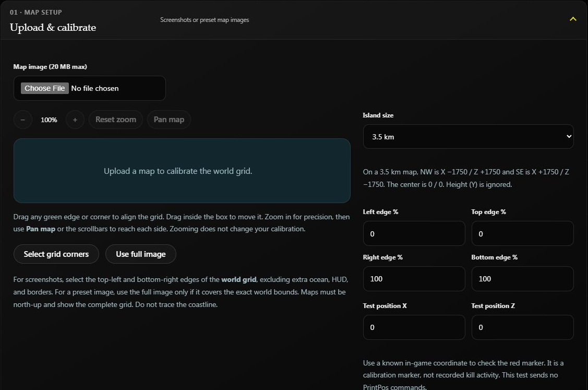Click the Select grid corners button
Viewport: 588px width, 390px height.
56,254
